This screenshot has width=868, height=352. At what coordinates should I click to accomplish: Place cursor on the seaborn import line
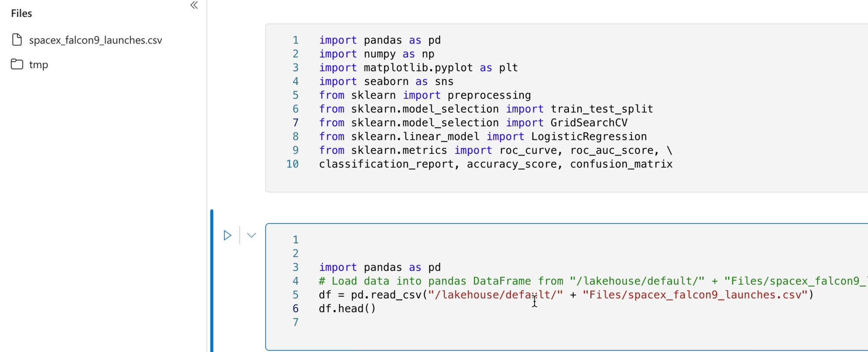pyautogui.click(x=386, y=82)
